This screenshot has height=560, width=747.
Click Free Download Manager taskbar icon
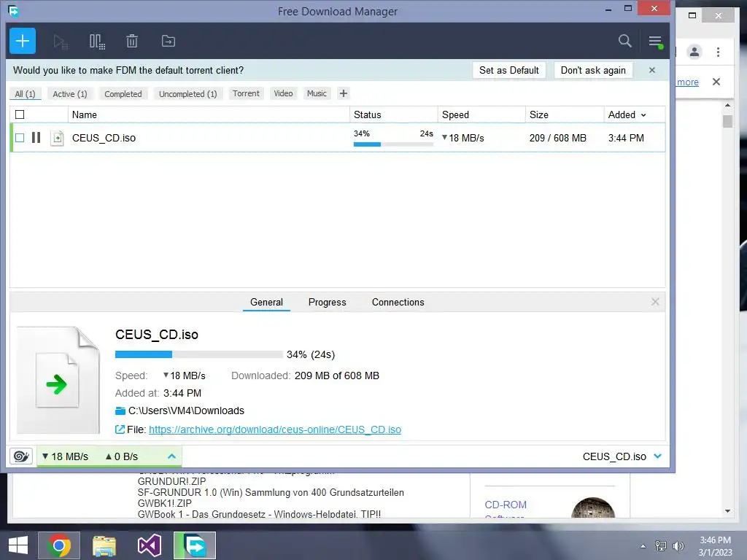[194, 545]
